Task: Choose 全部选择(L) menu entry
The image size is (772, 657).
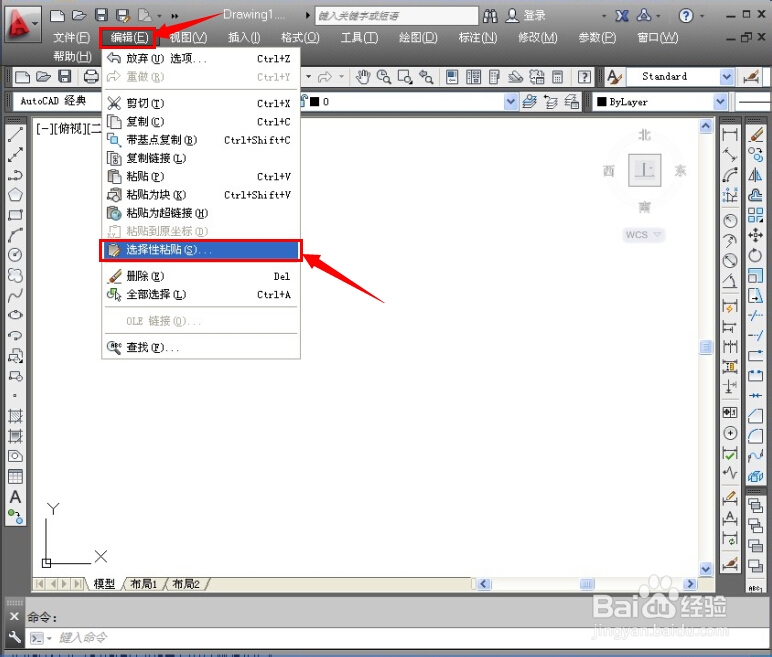Action: [x=201, y=295]
